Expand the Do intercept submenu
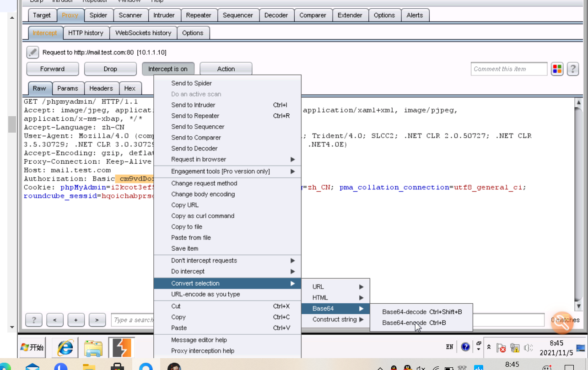This screenshot has height=370, width=588. (x=227, y=271)
